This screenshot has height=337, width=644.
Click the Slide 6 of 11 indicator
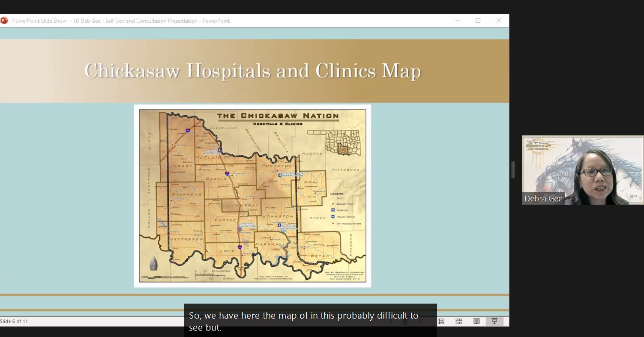pos(14,321)
